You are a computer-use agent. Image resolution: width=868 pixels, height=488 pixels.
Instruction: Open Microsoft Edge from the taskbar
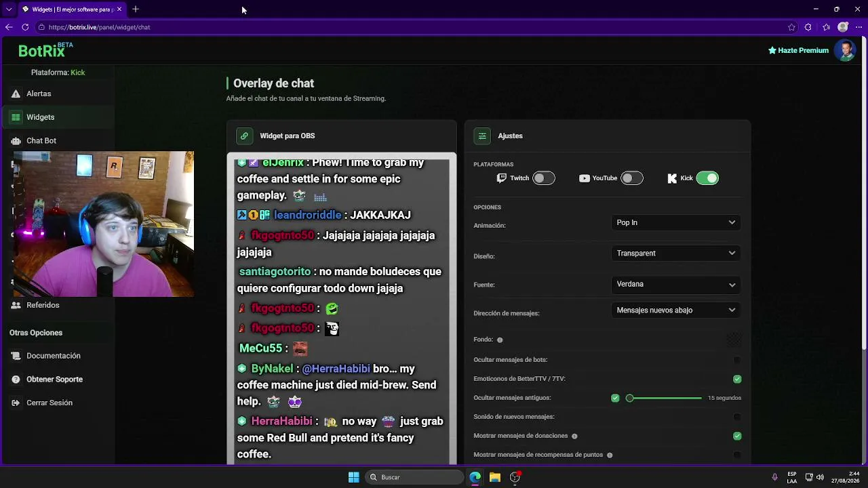coord(475,477)
